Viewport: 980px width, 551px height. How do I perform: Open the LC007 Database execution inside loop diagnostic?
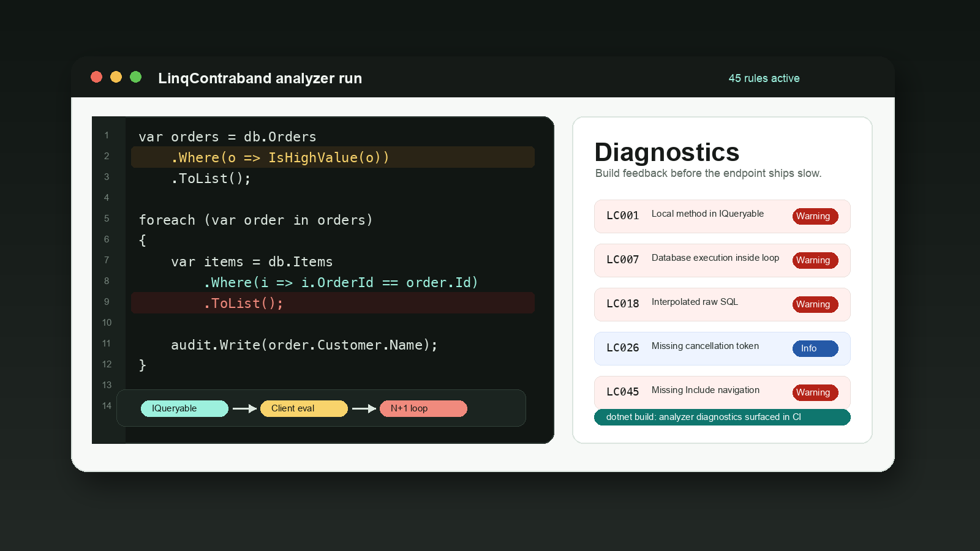point(722,260)
